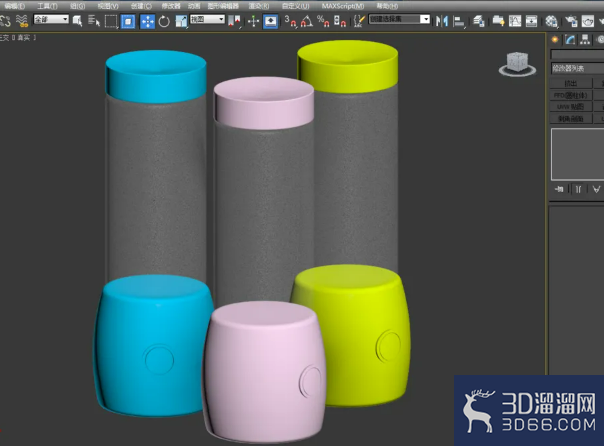Open the Views menu
Image resolution: width=604 pixels, height=446 pixels.
108,6
